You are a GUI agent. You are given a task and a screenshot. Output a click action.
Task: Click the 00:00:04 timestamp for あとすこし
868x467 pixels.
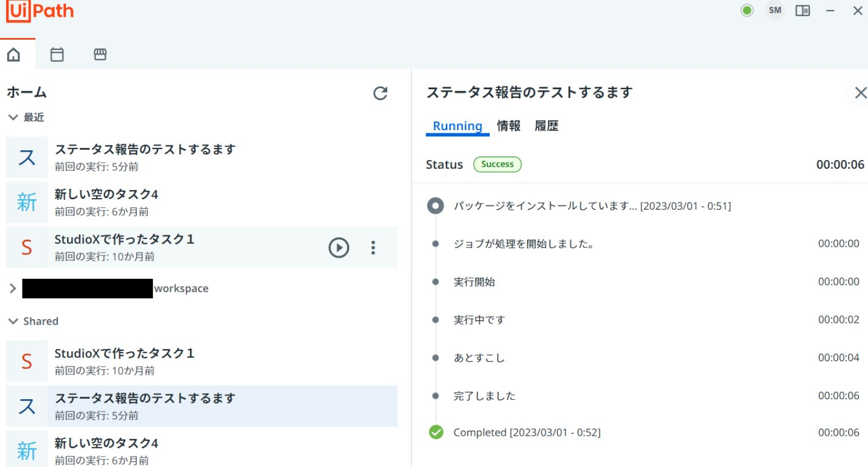[839, 358]
